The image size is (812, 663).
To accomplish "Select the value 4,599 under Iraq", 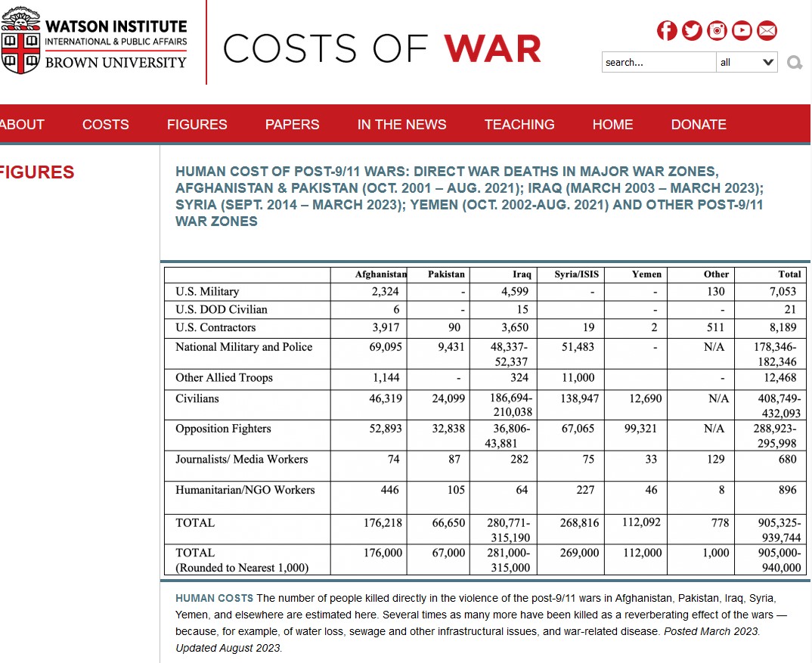I will (515, 291).
